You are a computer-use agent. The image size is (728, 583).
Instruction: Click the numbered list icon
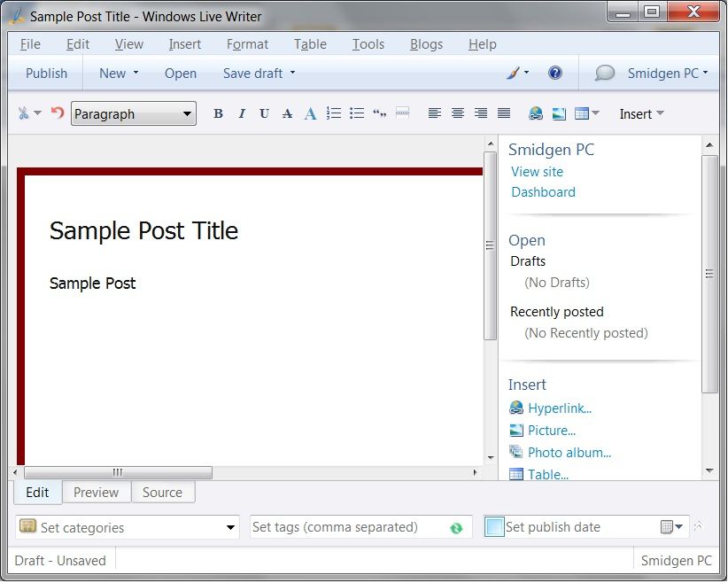click(334, 113)
